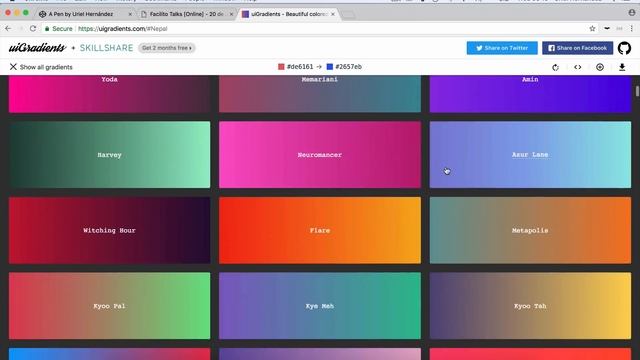Click the address bar URL
640x360 pixels.
coord(122,29)
